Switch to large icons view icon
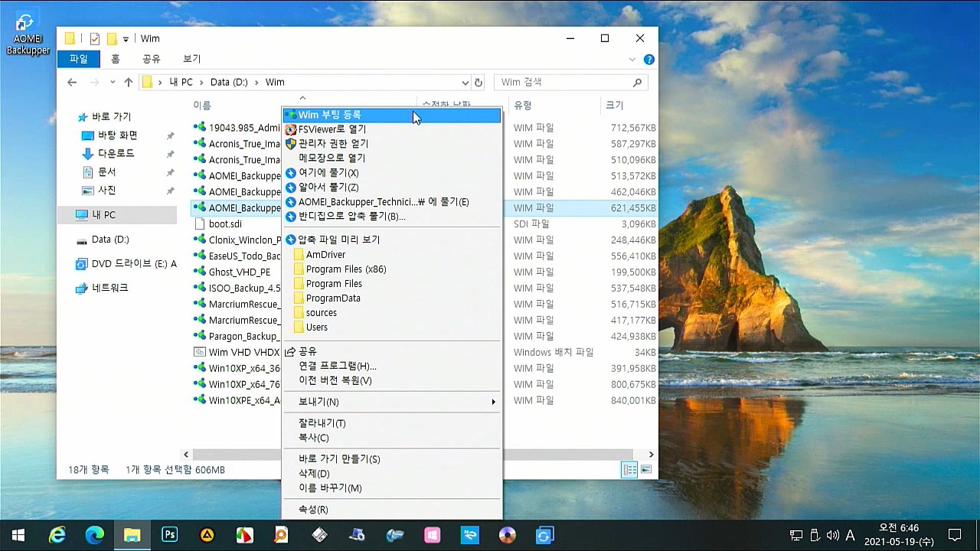980x551 pixels. (646, 470)
